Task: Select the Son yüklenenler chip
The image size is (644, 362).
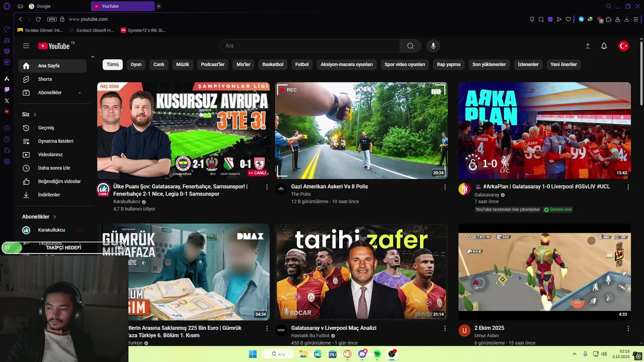Action: [x=489, y=64]
